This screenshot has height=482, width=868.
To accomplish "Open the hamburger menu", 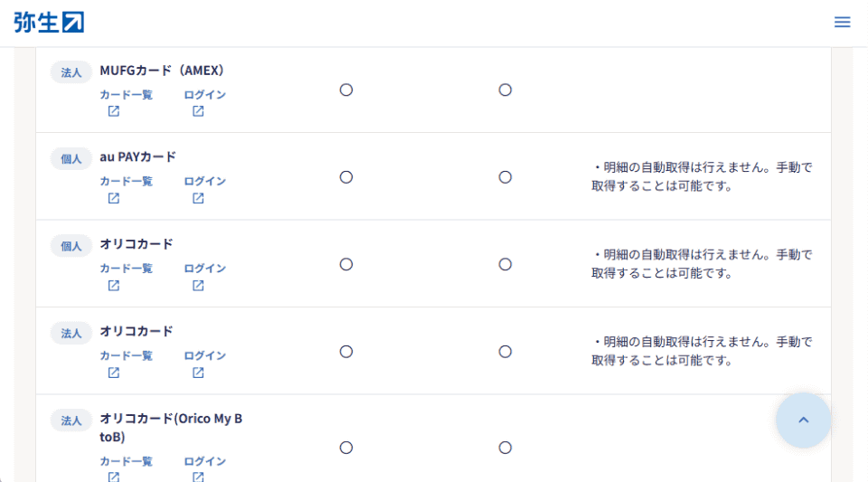I will pyautogui.click(x=842, y=23).
